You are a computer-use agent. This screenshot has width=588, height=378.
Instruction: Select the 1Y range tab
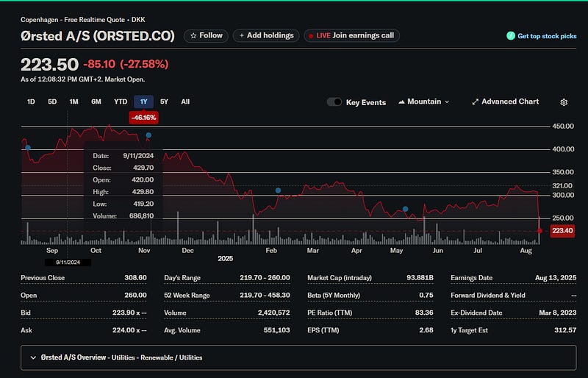(143, 101)
